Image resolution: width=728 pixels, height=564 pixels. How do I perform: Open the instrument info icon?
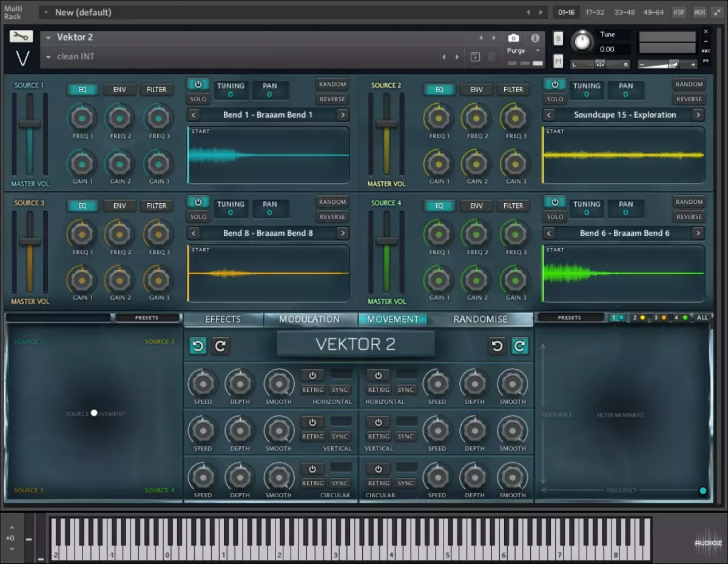pyautogui.click(x=535, y=38)
